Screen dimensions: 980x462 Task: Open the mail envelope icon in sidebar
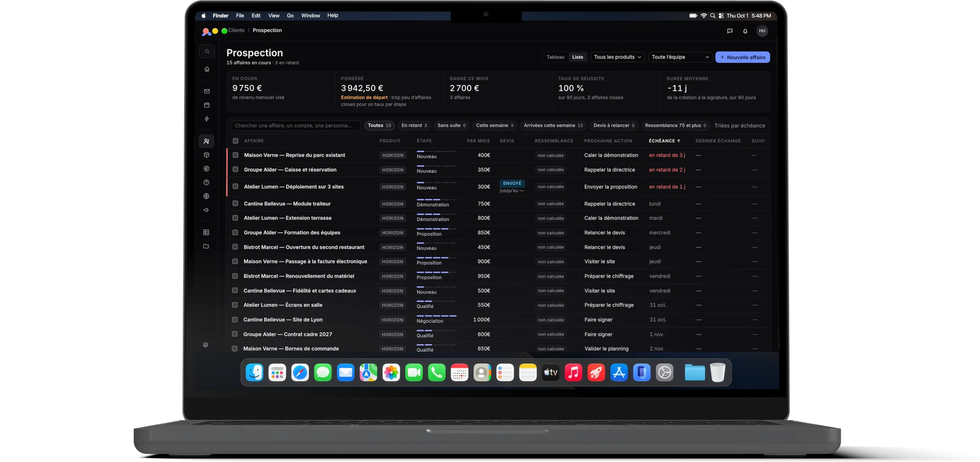tap(207, 91)
